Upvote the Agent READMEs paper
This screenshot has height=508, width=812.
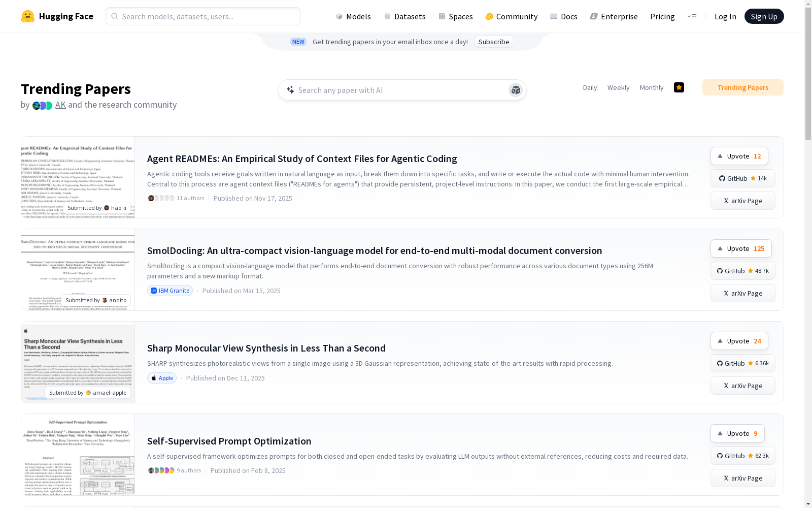click(x=739, y=156)
